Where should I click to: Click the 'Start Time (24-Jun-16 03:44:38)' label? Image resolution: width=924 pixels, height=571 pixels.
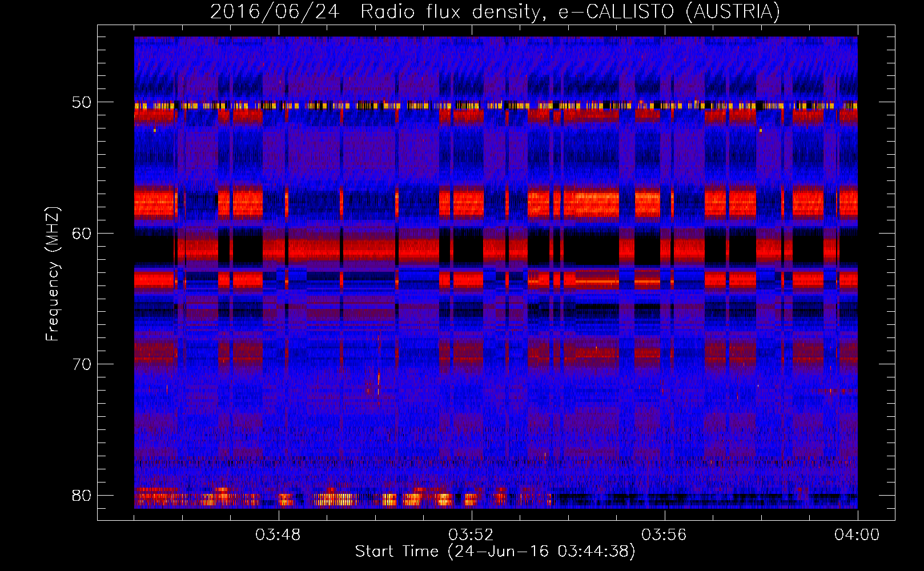pos(495,552)
